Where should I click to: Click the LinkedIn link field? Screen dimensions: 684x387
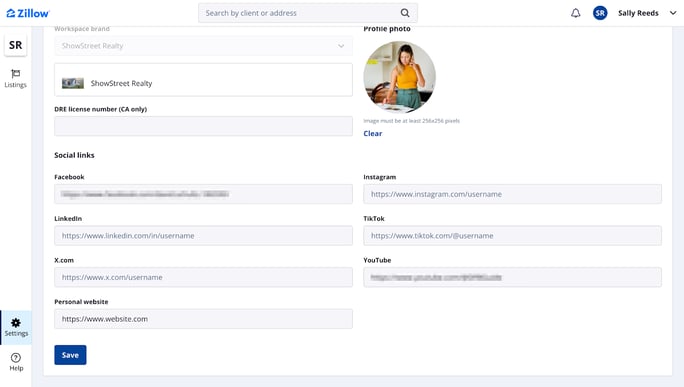[203, 236]
